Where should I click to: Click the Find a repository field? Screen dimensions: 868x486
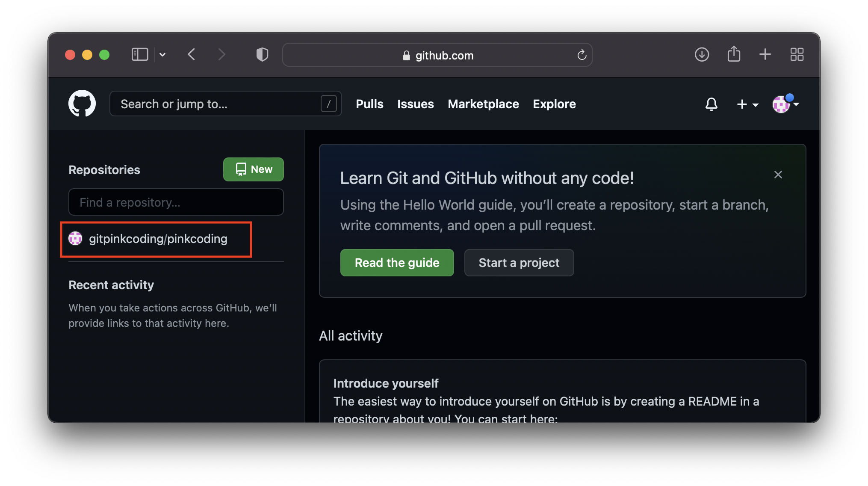pyautogui.click(x=176, y=202)
